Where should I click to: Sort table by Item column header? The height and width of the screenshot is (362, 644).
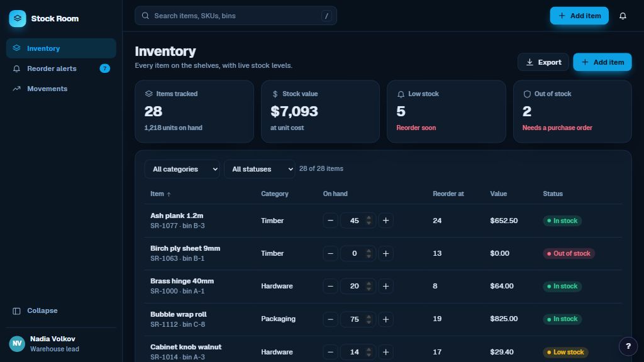pos(160,194)
